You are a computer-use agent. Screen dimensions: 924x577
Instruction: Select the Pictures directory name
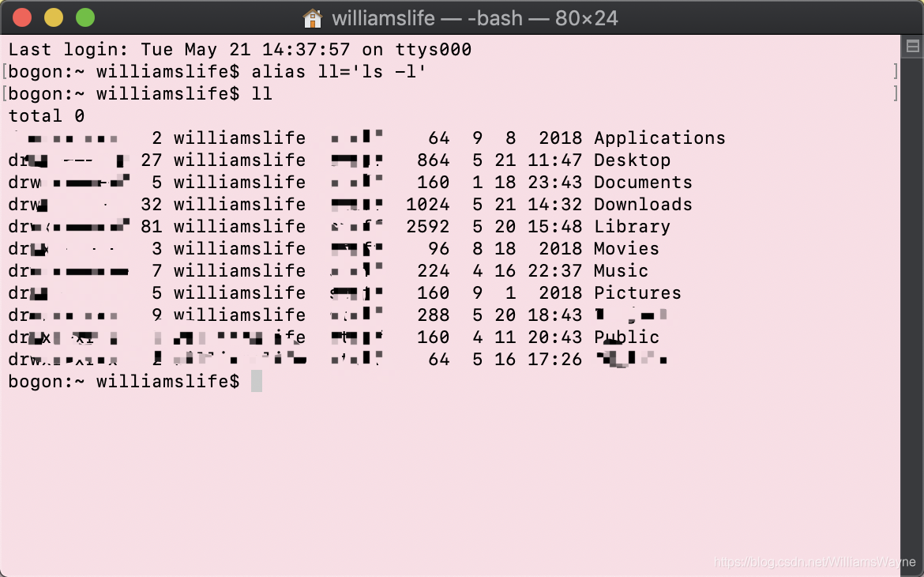(637, 293)
